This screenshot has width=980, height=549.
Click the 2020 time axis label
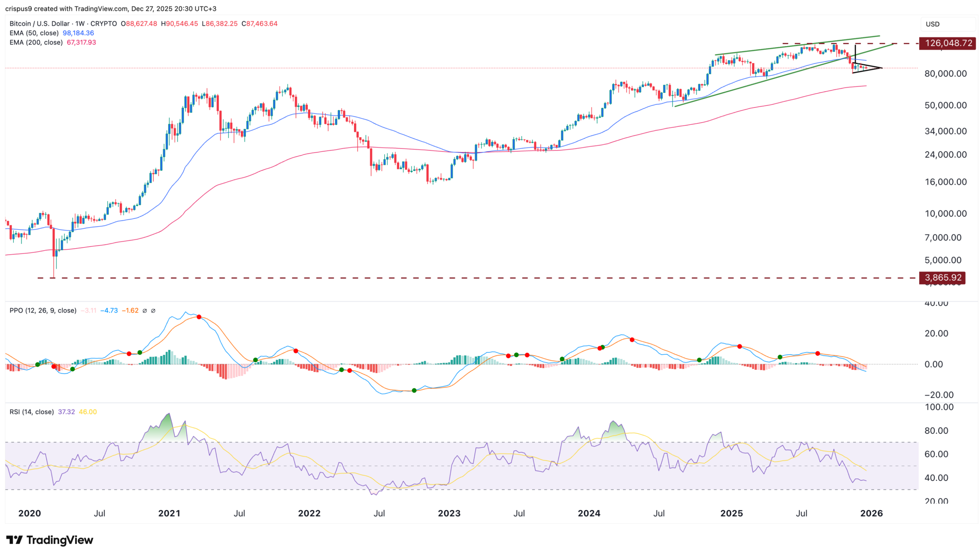click(x=29, y=513)
